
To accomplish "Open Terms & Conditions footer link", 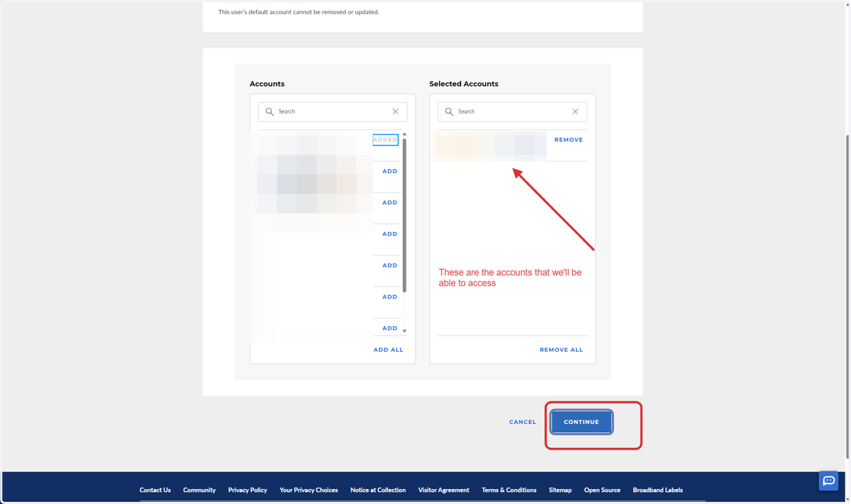I will click(509, 490).
